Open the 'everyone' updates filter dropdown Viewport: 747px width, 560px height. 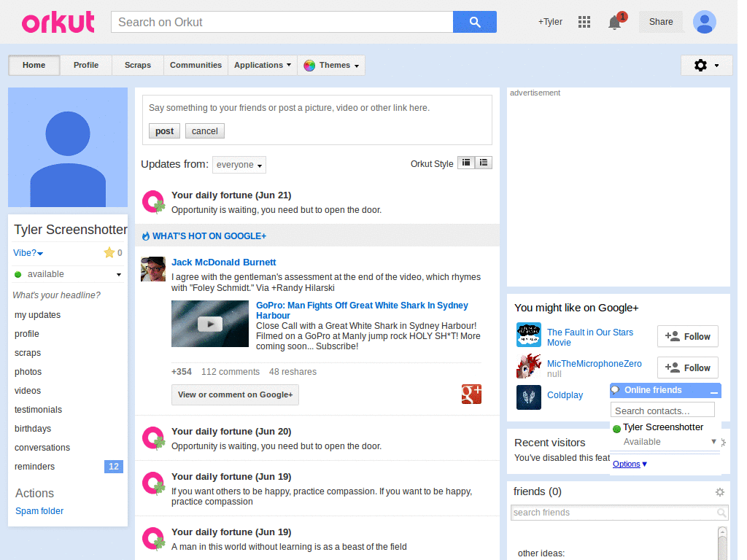tap(239, 165)
